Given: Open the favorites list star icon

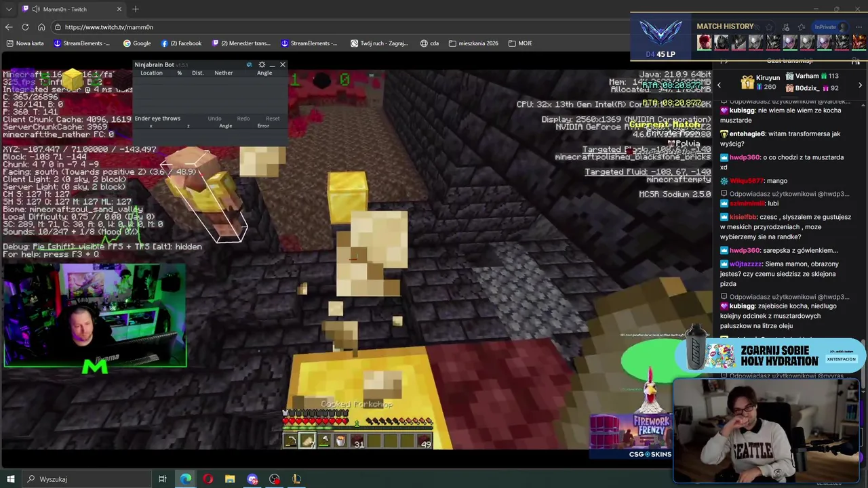Looking at the screenshot, I should pos(802,27).
